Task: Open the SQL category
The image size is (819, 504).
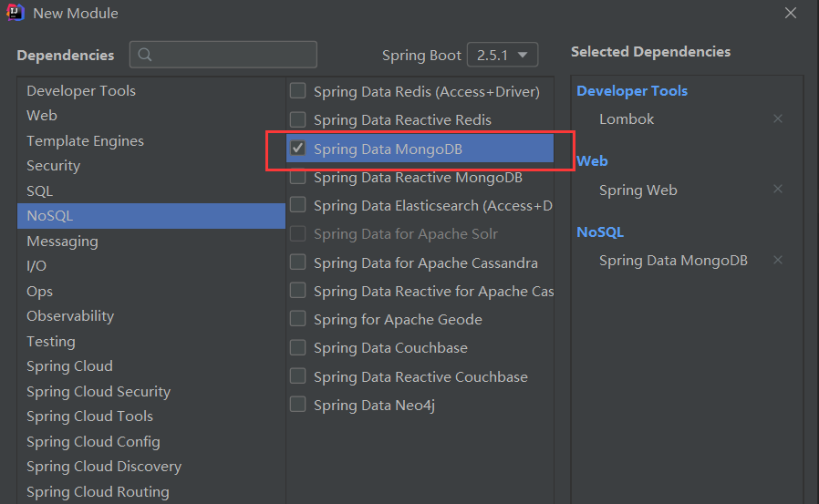Action: coord(151,191)
